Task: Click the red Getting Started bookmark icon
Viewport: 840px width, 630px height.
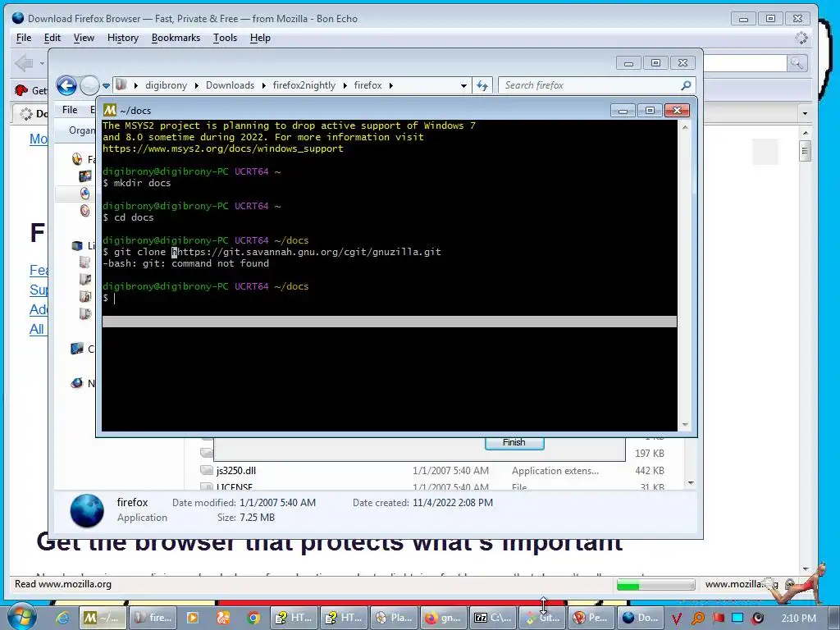Action: pos(21,90)
